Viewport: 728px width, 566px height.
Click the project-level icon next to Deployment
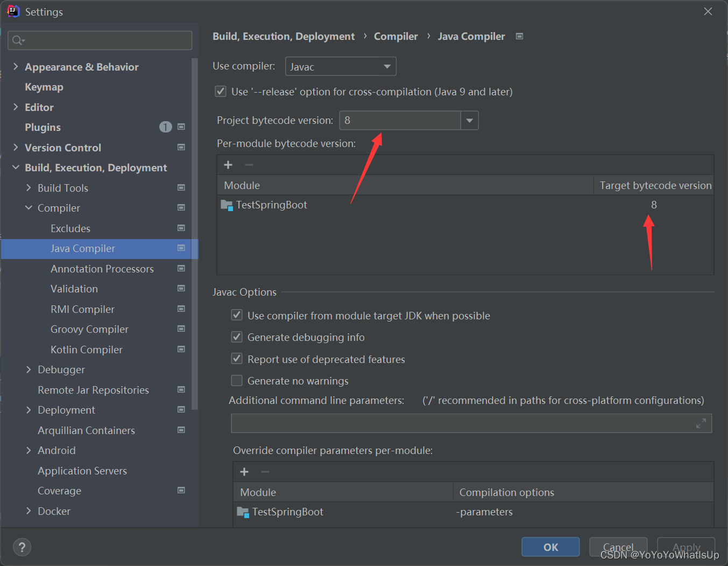181,410
